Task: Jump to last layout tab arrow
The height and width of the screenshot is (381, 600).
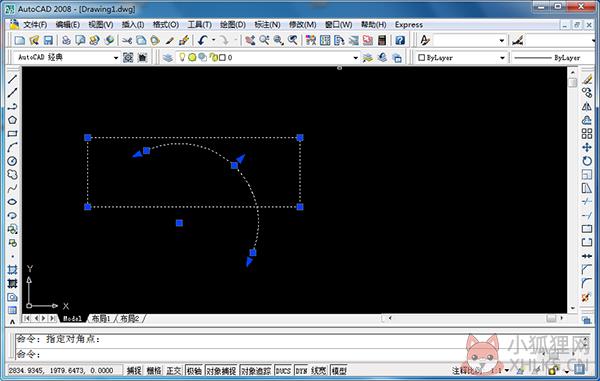Action: (52, 318)
